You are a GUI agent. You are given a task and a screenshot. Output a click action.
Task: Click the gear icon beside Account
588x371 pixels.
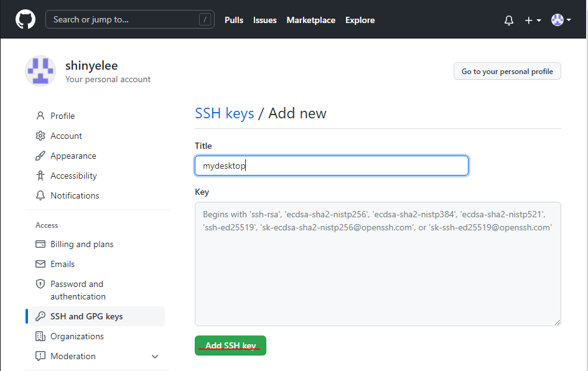[40, 136]
